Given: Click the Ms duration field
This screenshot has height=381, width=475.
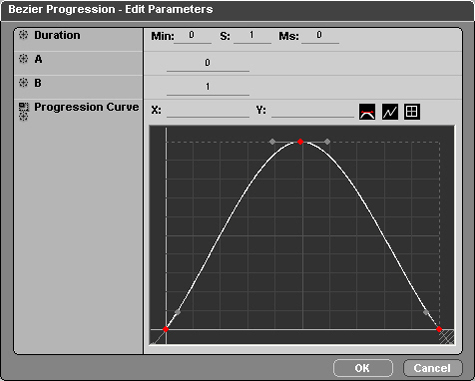Looking at the screenshot, I should point(320,36).
